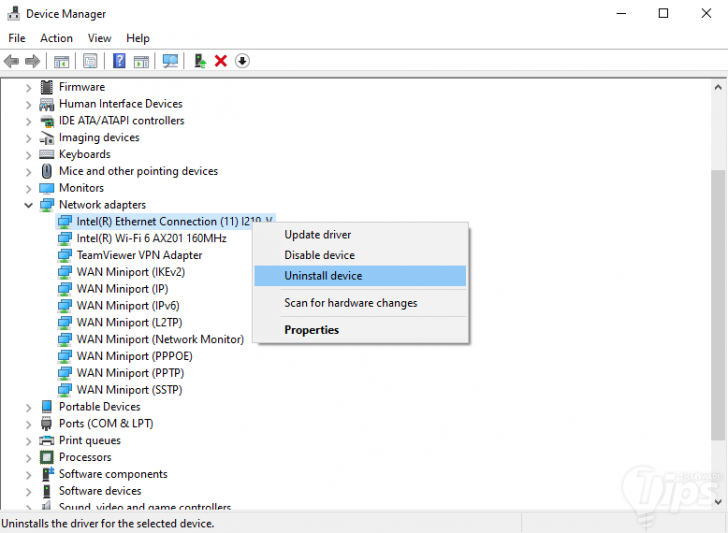This screenshot has height=533, width=728.
Task: Click the Portable Devices icon
Action: point(46,407)
